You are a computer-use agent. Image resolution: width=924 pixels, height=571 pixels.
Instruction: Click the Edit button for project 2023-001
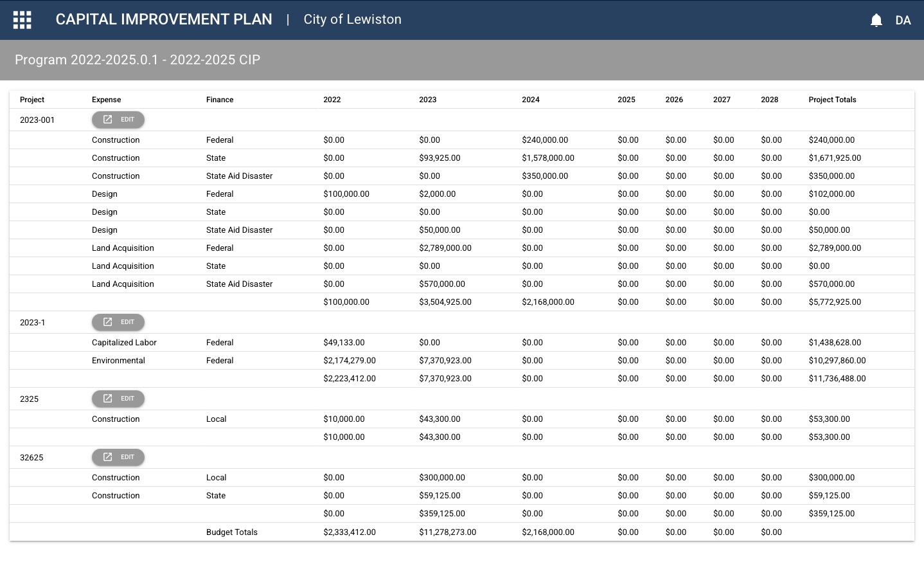[118, 119]
